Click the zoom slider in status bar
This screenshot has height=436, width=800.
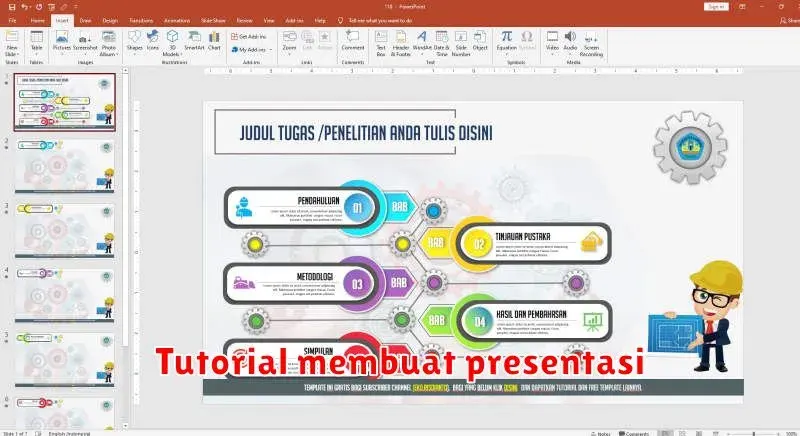click(754, 433)
